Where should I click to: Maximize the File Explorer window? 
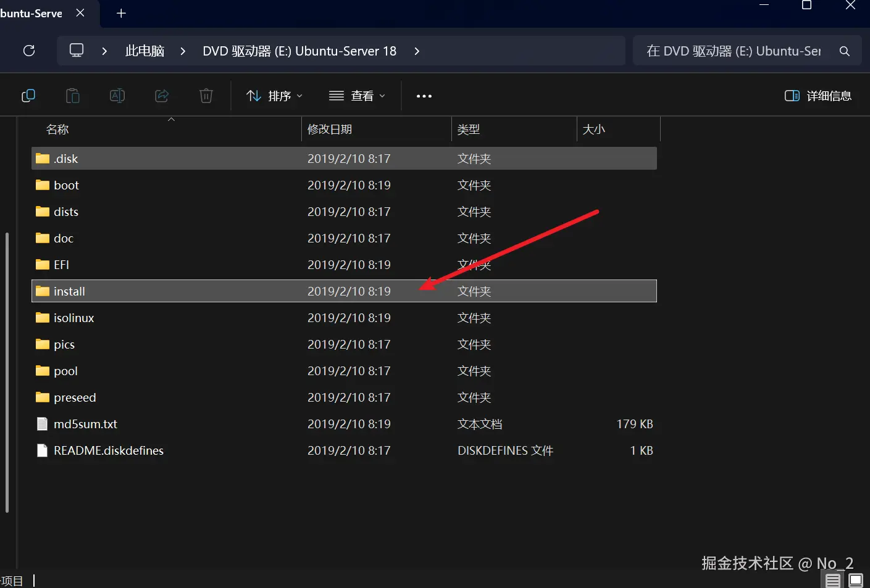[806, 5]
